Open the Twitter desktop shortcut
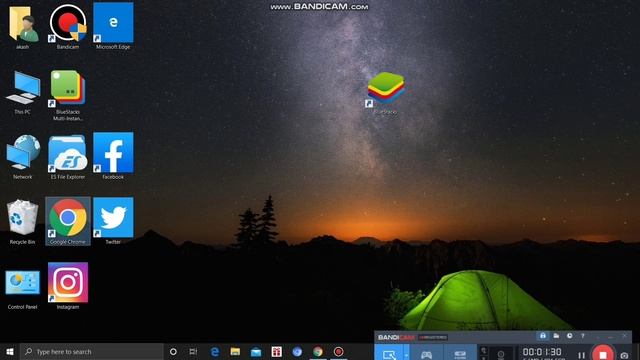The height and width of the screenshot is (360, 640). point(113,221)
